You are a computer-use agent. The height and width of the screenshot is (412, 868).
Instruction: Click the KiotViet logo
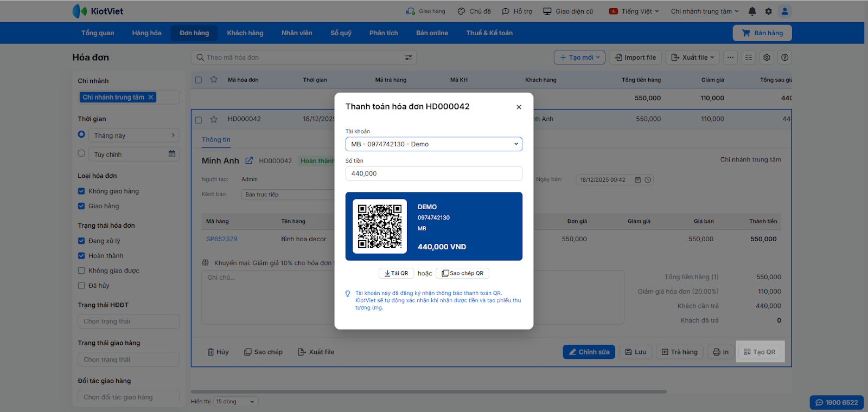point(98,11)
